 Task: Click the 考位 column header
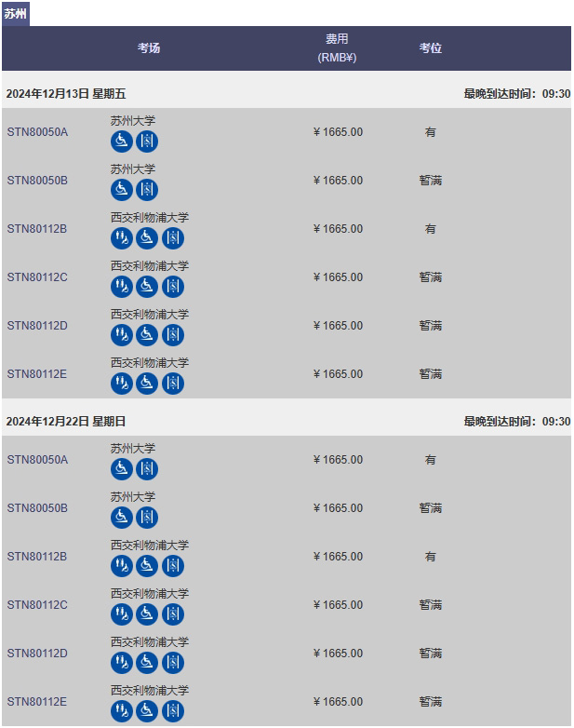[x=430, y=47]
